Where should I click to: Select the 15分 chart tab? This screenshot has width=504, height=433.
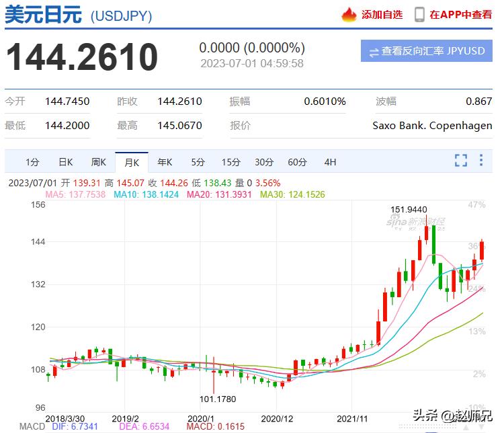click(x=230, y=162)
